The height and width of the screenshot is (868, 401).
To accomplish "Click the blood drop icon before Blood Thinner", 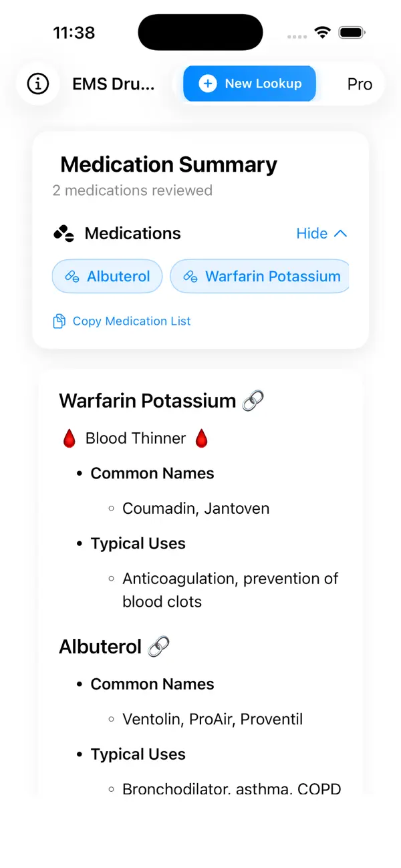I will pyautogui.click(x=69, y=438).
